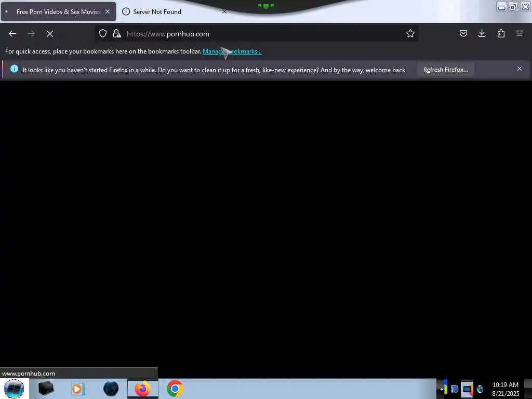This screenshot has height=399, width=532.
Task: Click the network tray icon with red mark
Action: (467, 389)
